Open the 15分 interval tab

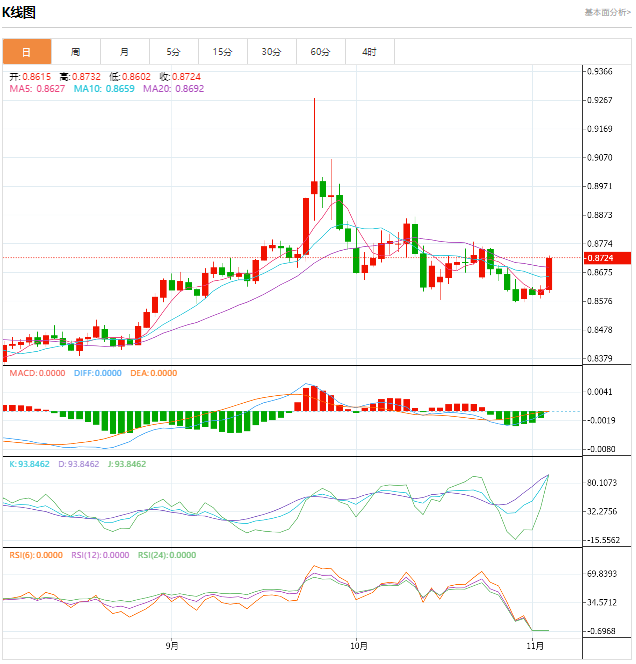[223, 52]
